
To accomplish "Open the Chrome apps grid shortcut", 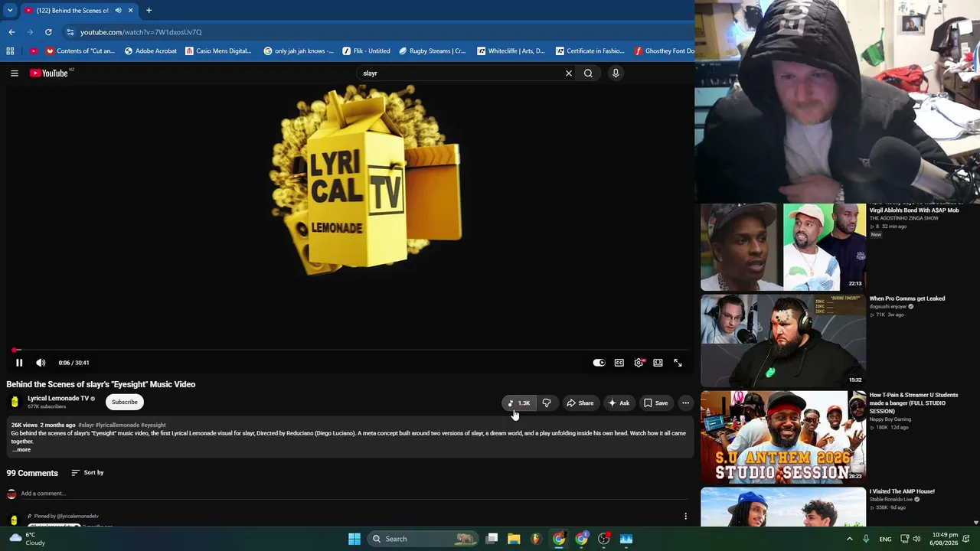I will tap(10, 51).
